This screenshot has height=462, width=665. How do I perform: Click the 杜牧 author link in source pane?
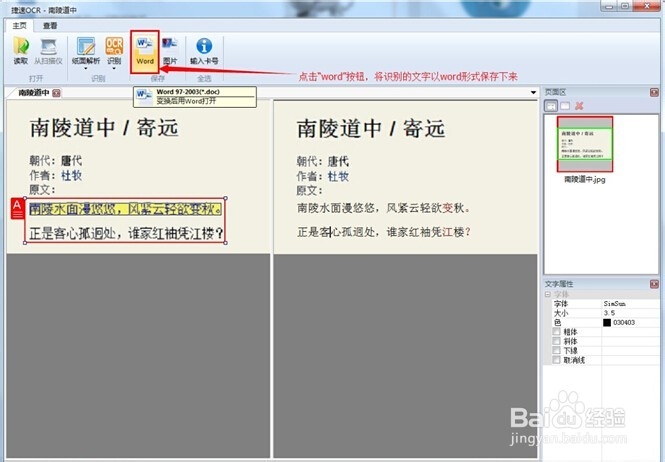coord(71,175)
